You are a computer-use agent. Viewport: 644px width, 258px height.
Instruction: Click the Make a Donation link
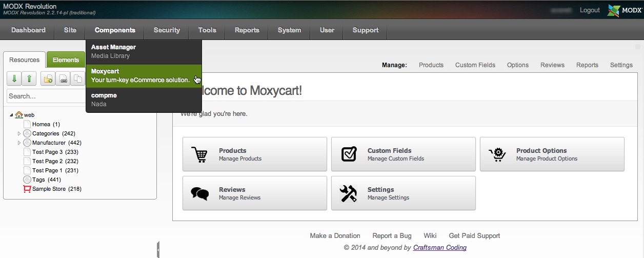335,236
